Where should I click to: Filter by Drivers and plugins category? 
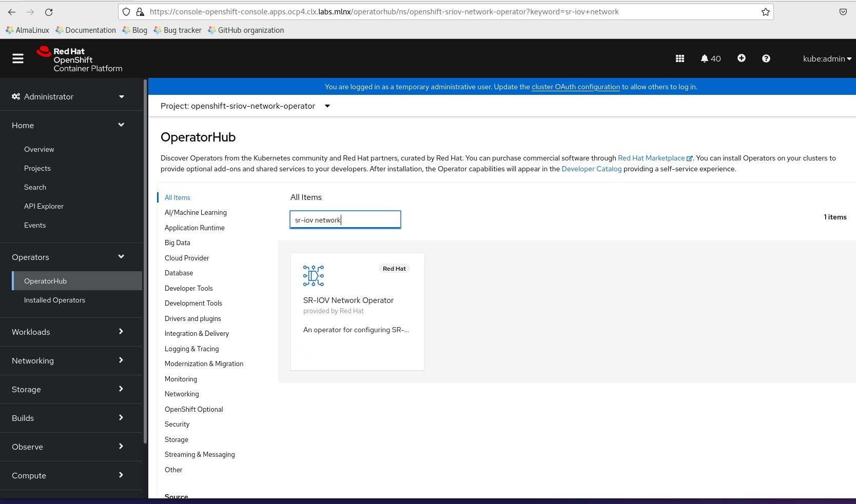[192, 318]
